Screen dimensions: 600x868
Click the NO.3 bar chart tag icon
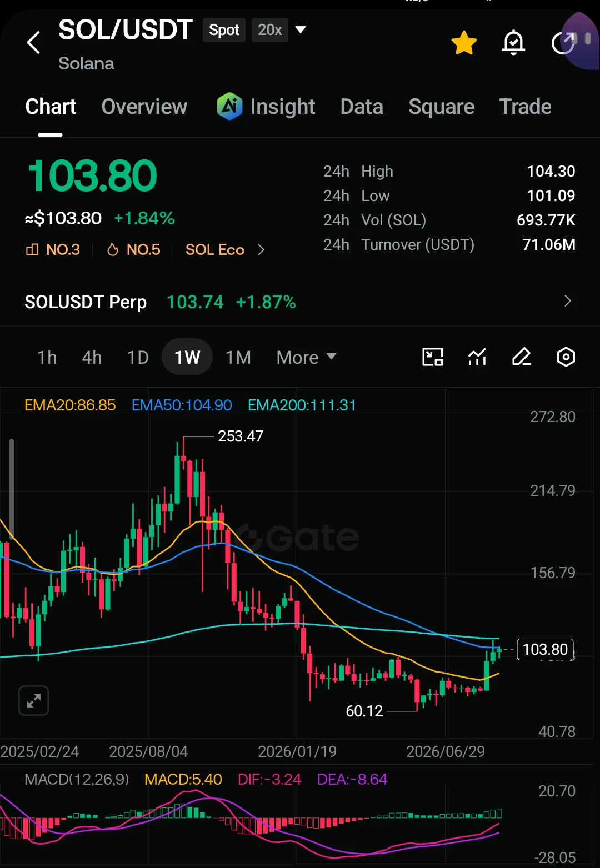coord(32,250)
